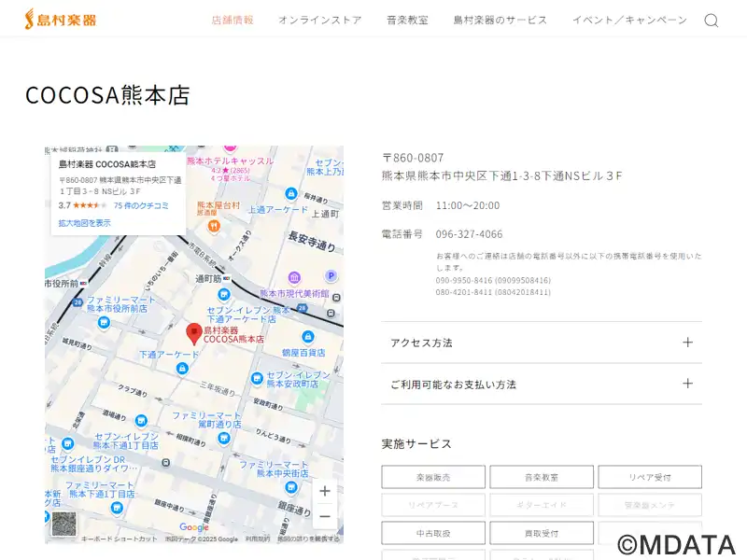
Task: Click the 三年坂通り street label
Action: pos(218,387)
